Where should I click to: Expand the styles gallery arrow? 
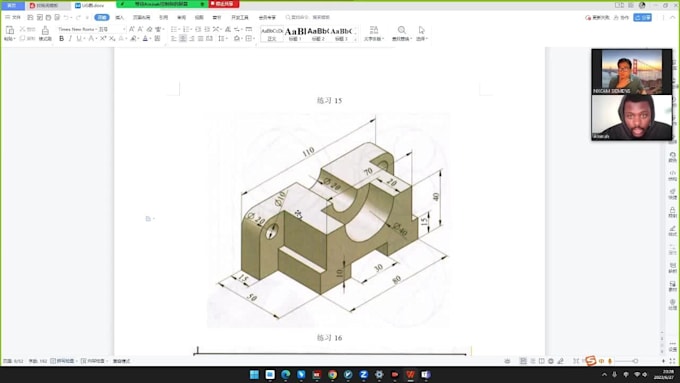pyautogui.click(x=355, y=39)
